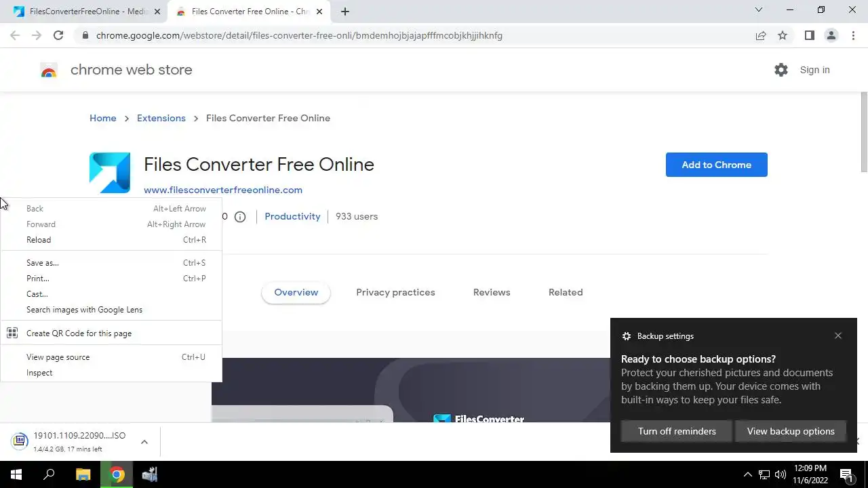Image resolution: width=868 pixels, height=488 pixels.
Task: Click the address bar lock icon
Action: click(85, 35)
